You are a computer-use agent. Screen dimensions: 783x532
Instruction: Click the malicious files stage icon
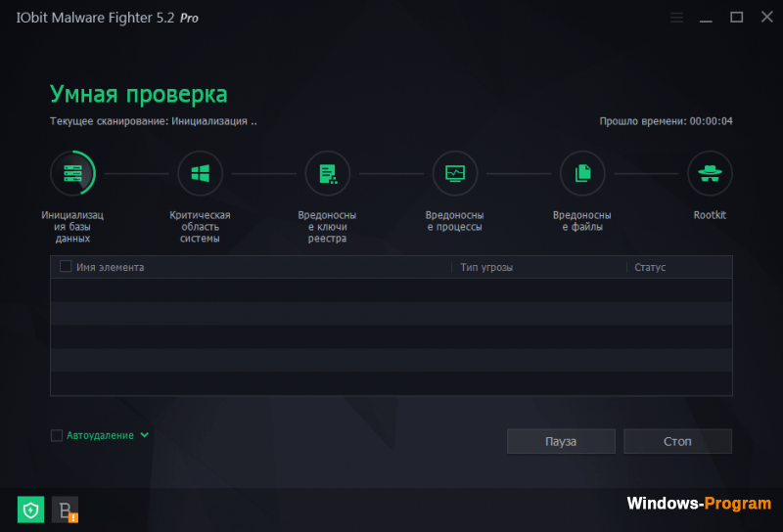(582, 173)
